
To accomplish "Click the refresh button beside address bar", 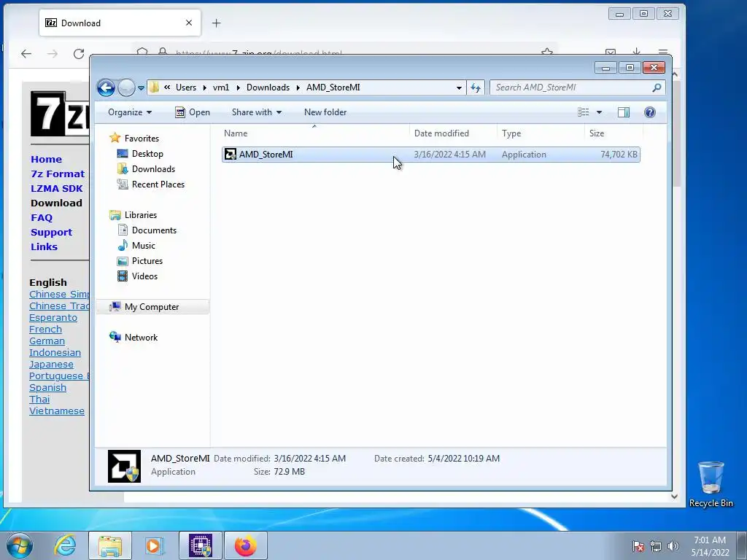I will 476,87.
